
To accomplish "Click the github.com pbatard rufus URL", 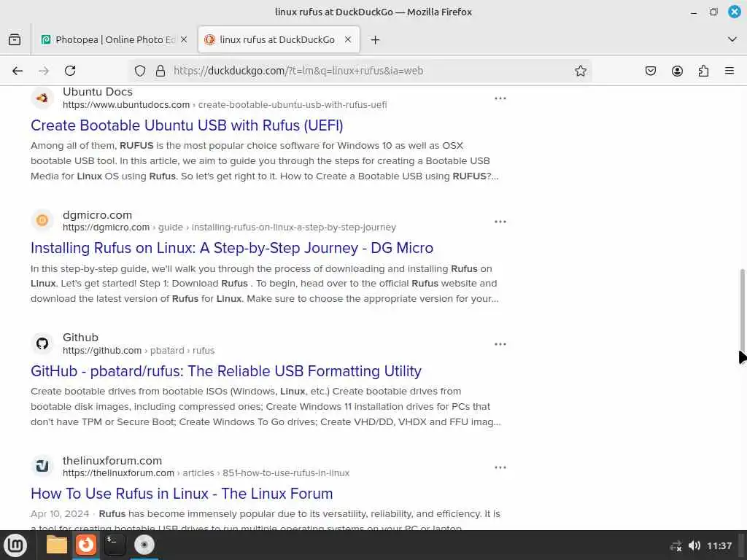I will pyautogui.click(x=139, y=351).
